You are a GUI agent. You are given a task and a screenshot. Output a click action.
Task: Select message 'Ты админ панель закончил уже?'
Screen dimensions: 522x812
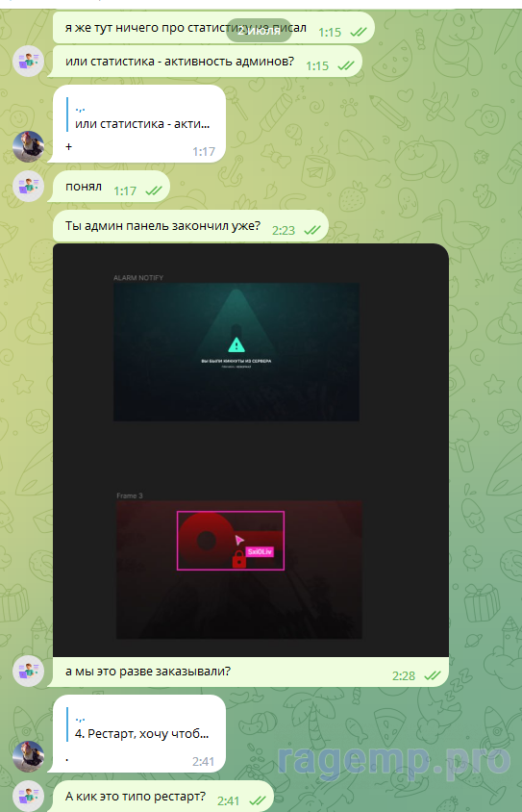tap(190, 226)
